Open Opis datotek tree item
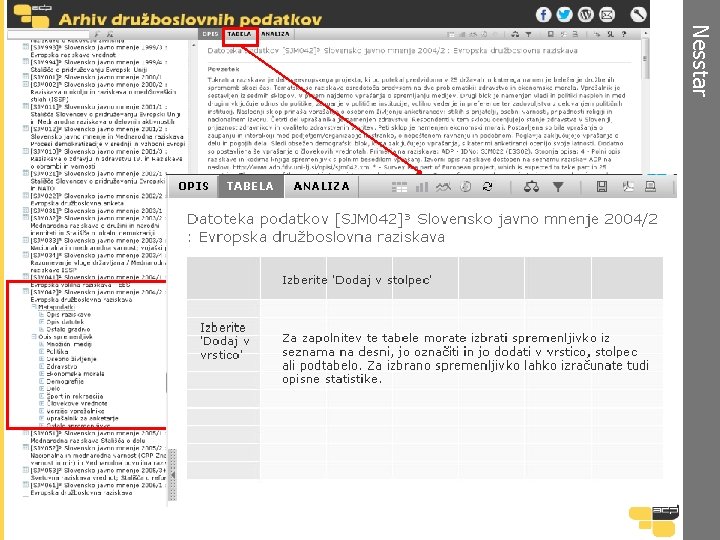The height and width of the screenshot is (540, 720). [65, 322]
